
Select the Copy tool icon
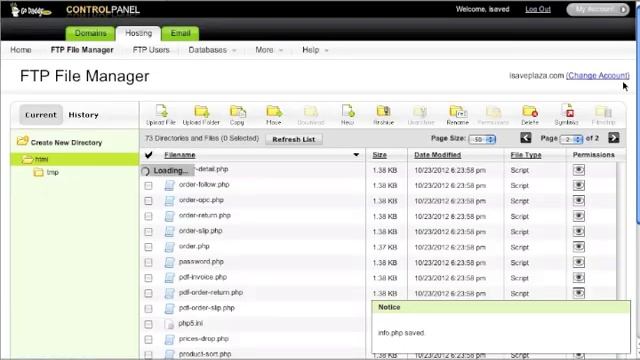tap(238, 111)
